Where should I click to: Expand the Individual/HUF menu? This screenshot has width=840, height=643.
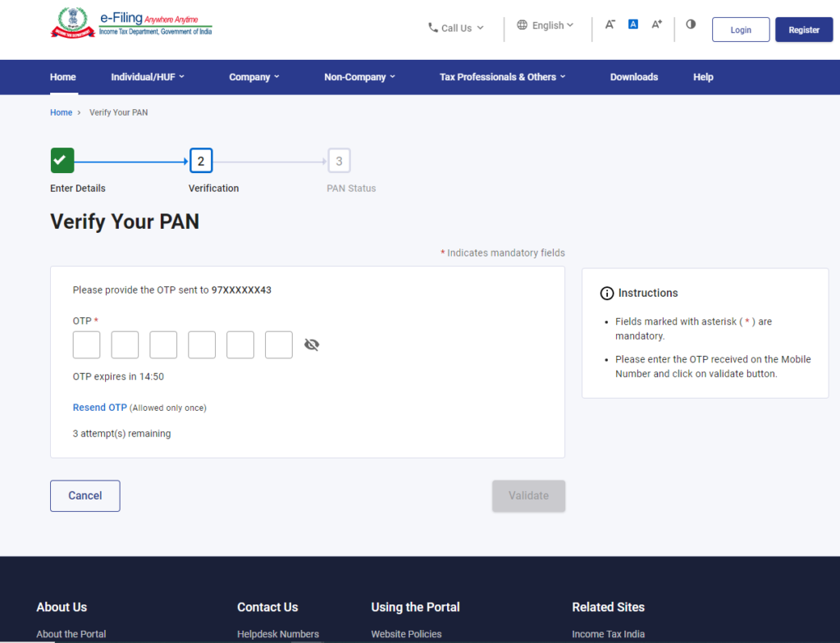[x=147, y=76]
